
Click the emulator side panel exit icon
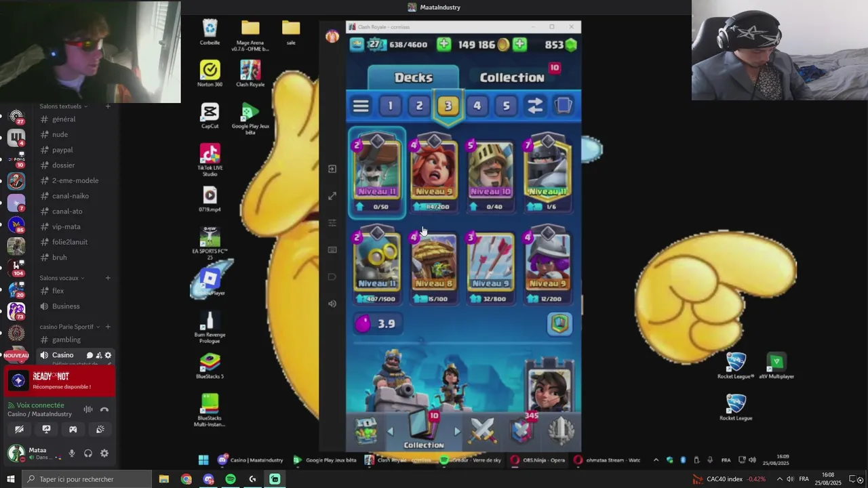pos(332,169)
